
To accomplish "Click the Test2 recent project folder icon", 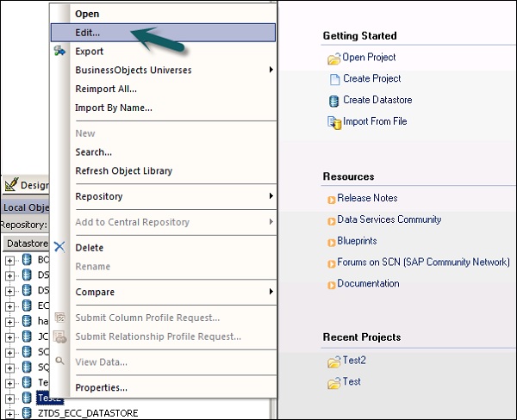I will pos(333,361).
